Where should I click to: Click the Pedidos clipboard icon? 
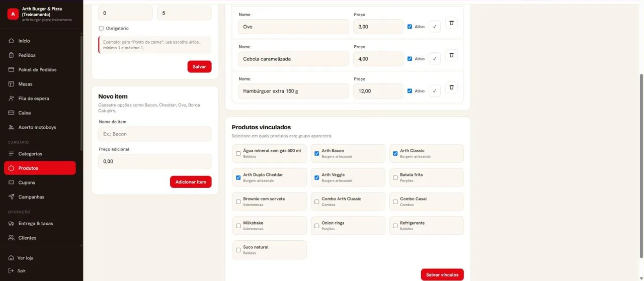(11, 55)
